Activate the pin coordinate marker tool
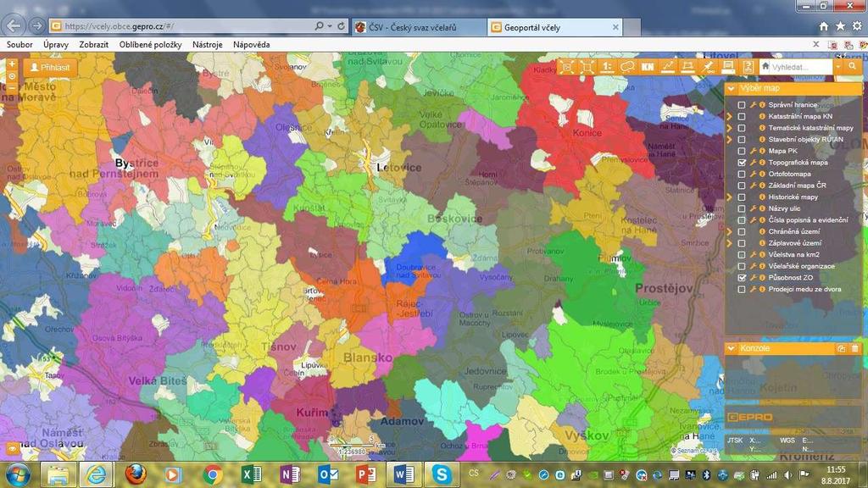Screen dimensions: 868x488 708,67
